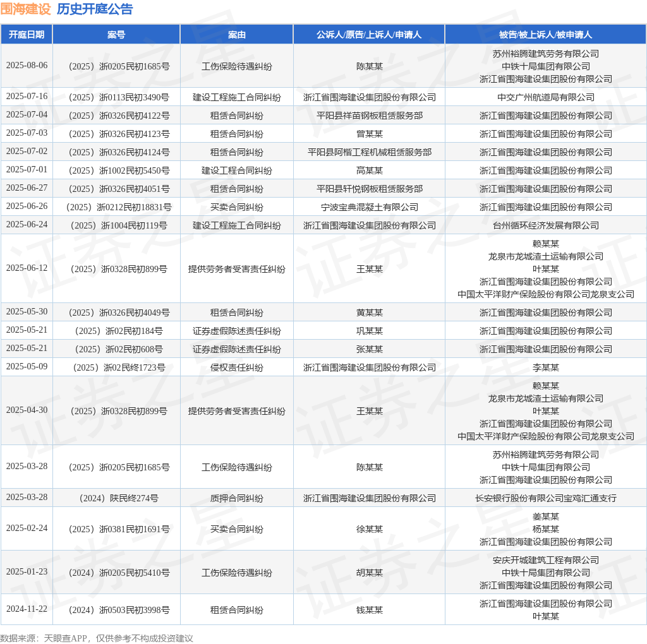Click the date 2025-05-09
This screenshot has height=644, width=647.
click(27, 367)
